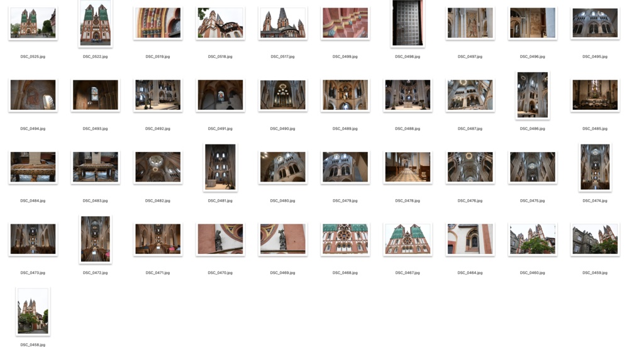Click the label DSC_0484.jpg

coord(33,200)
